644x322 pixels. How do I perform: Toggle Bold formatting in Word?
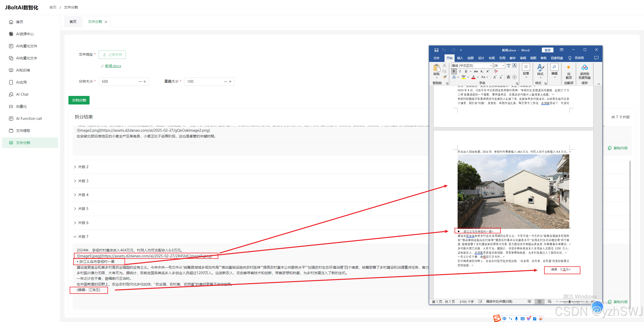(x=454, y=71)
